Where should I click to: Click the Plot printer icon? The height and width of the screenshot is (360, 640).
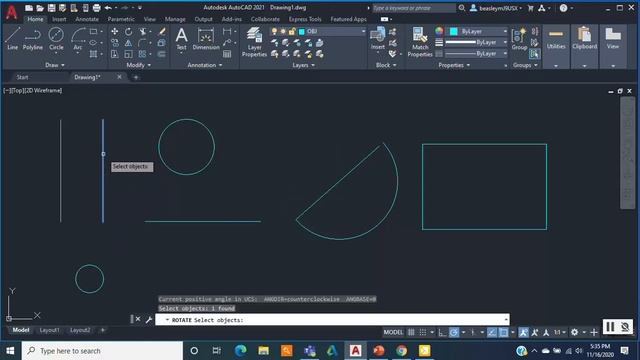[x=97, y=8]
